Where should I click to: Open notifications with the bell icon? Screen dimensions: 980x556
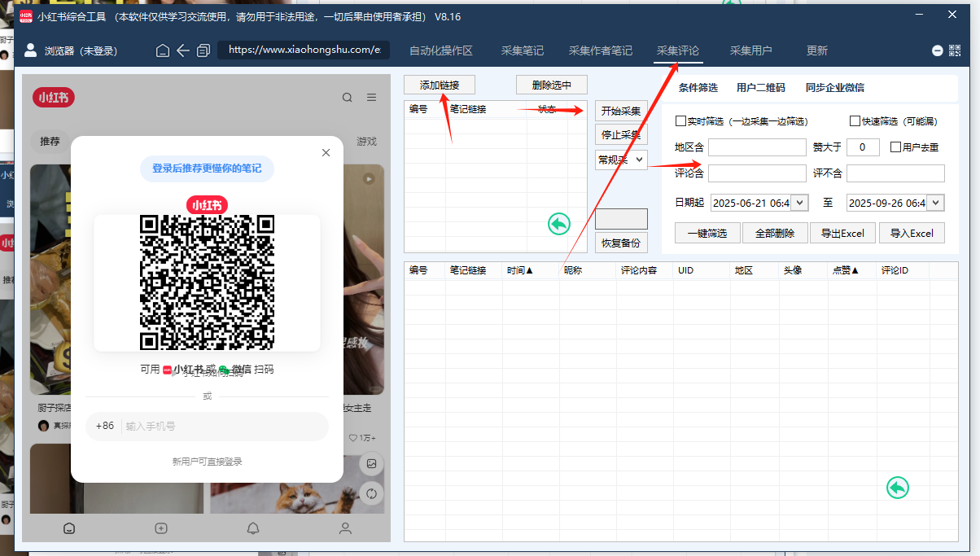[x=253, y=528]
